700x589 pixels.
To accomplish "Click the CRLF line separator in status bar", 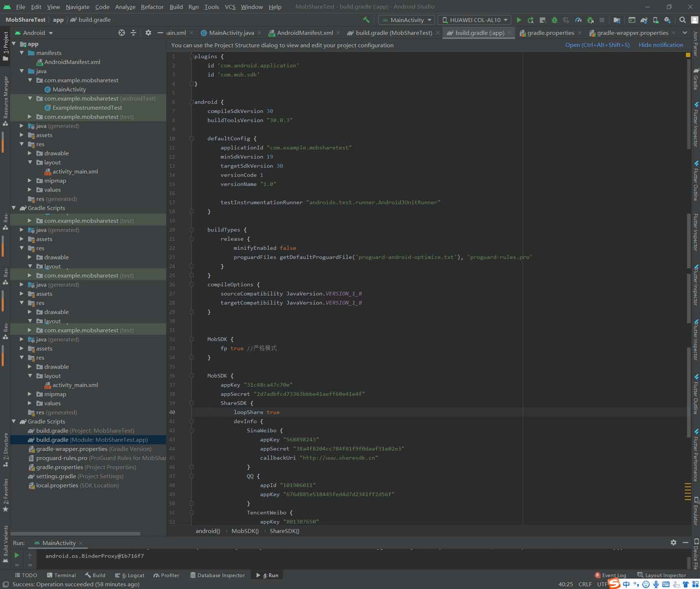I will (x=585, y=584).
